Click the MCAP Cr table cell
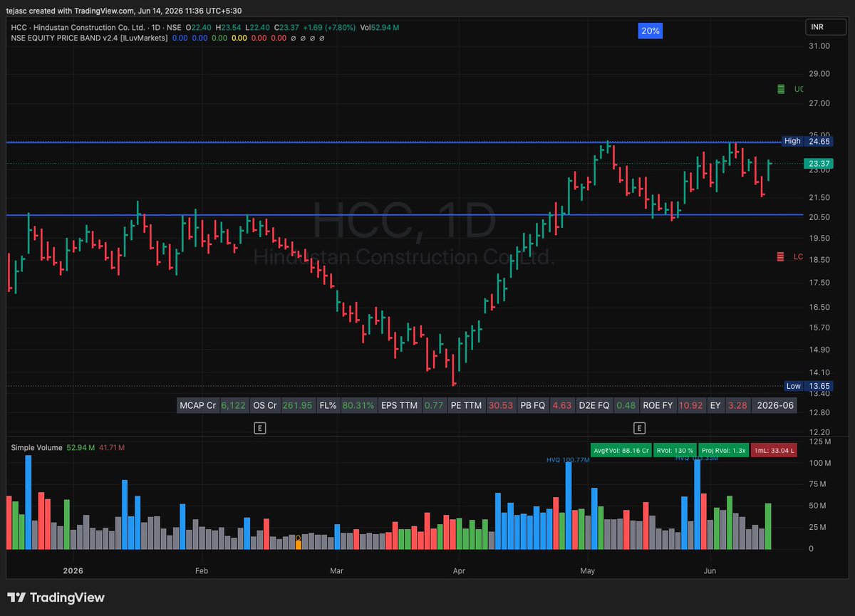The image size is (855, 616). point(197,405)
